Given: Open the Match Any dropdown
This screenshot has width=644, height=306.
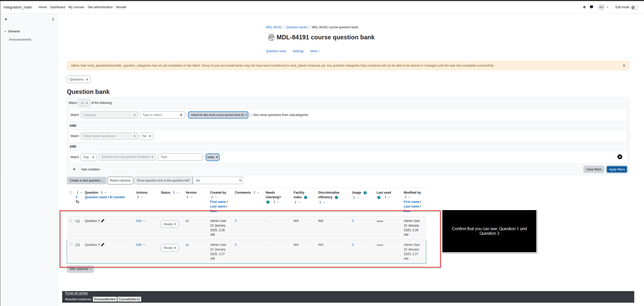Looking at the screenshot, I should coord(89,157).
